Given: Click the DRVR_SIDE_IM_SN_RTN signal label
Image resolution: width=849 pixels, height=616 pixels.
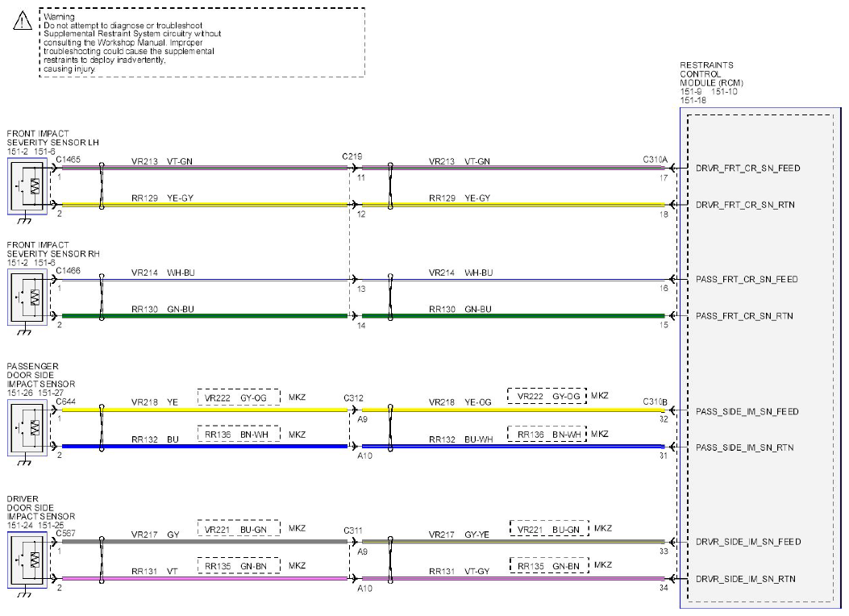Looking at the screenshot, I should [x=746, y=579].
